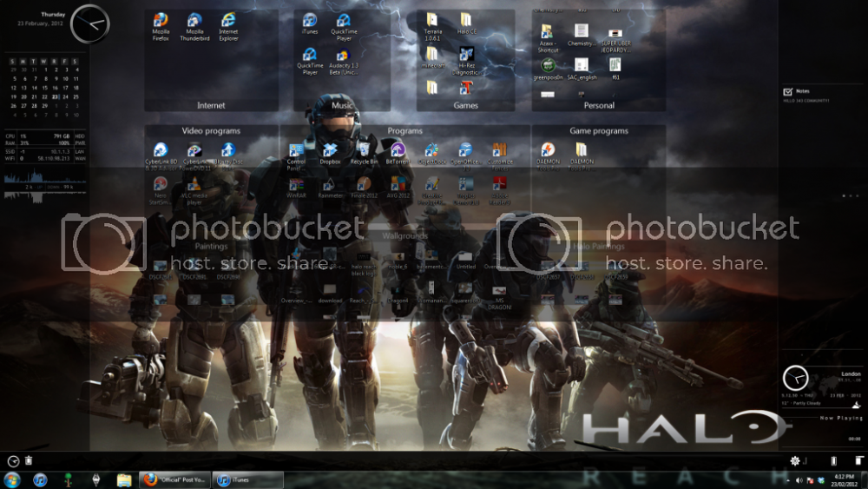Open the Rainmeter gear settings icon

pos(795,460)
